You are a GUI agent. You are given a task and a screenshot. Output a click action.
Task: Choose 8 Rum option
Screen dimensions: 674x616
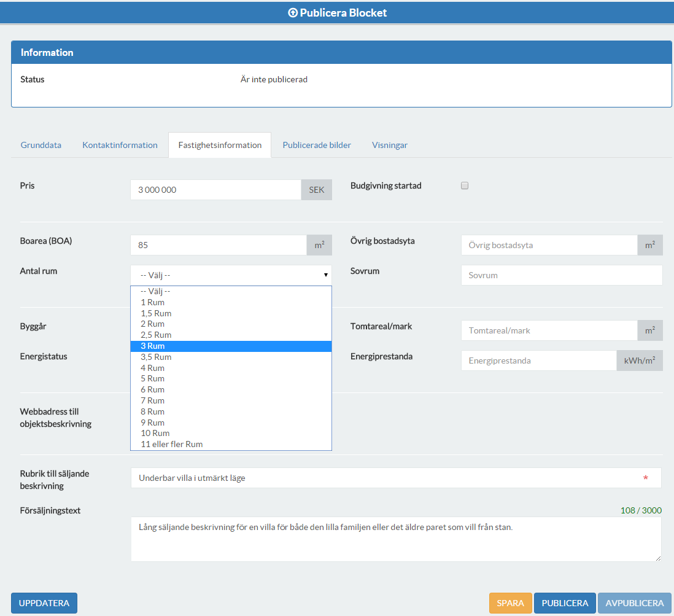[231, 411]
